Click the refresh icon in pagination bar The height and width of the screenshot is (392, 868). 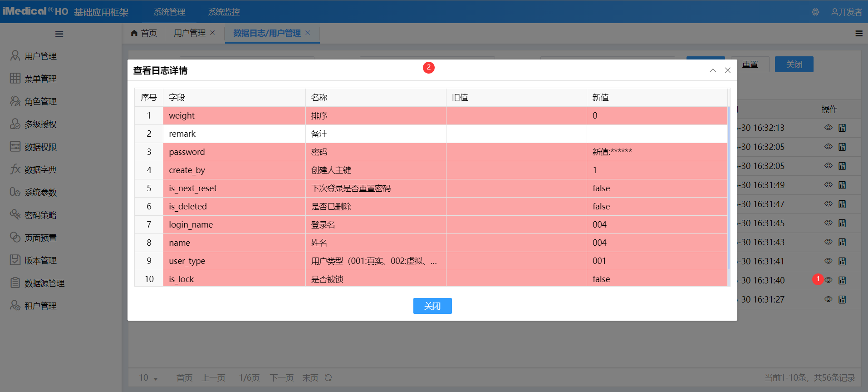pyautogui.click(x=329, y=377)
